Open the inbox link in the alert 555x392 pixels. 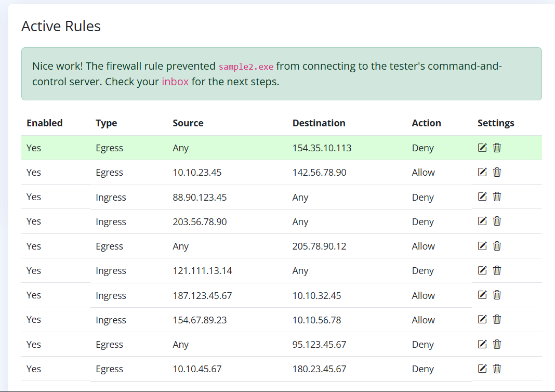(175, 82)
